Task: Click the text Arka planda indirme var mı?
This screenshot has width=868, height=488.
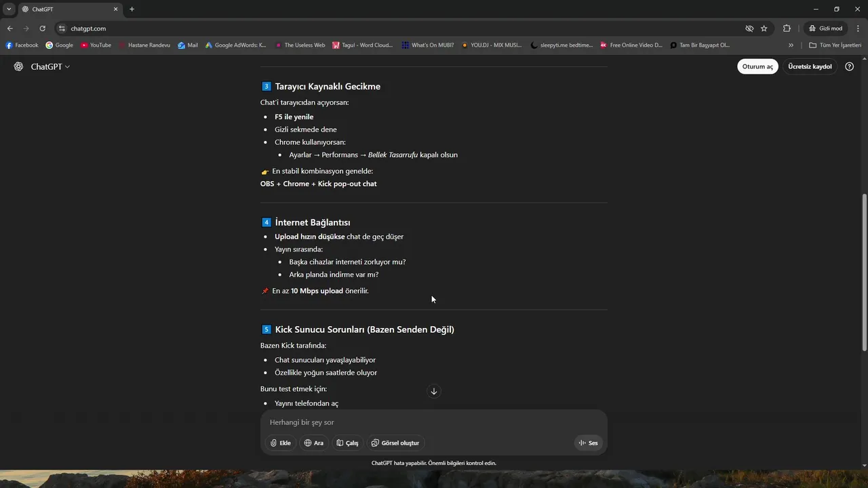Action: tap(334, 274)
